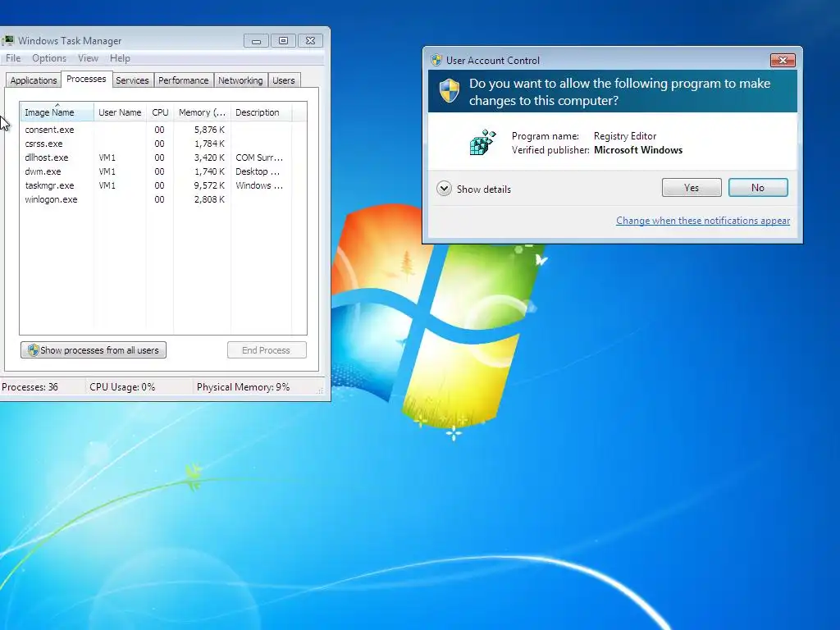Click memory value 5,876 K for consent.exe
Image resolution: width=840 pixels, height=630 pixels.
click(x=209, y=130)
